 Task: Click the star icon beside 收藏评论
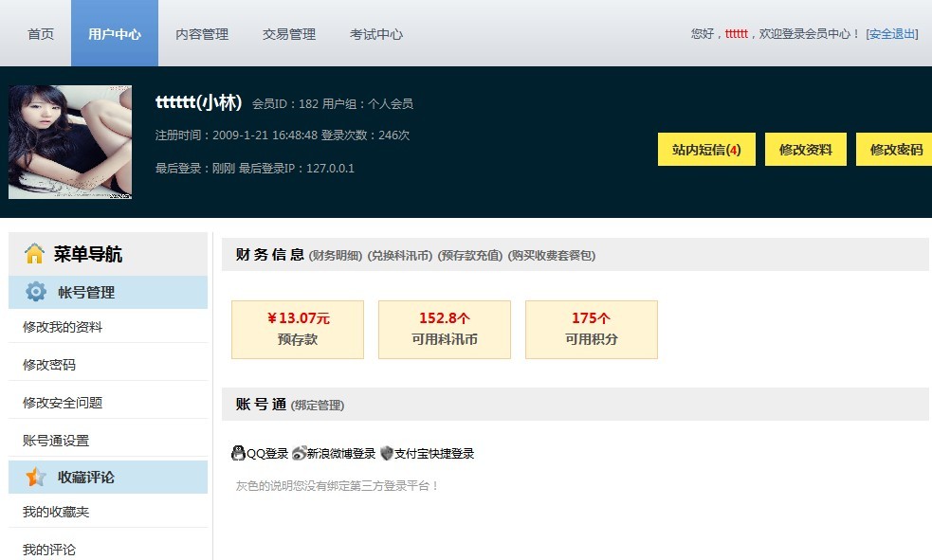point(34,477)
